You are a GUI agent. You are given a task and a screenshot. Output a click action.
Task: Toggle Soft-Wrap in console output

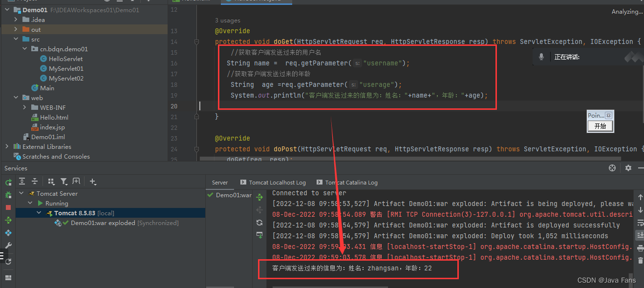tap(640, 223)
